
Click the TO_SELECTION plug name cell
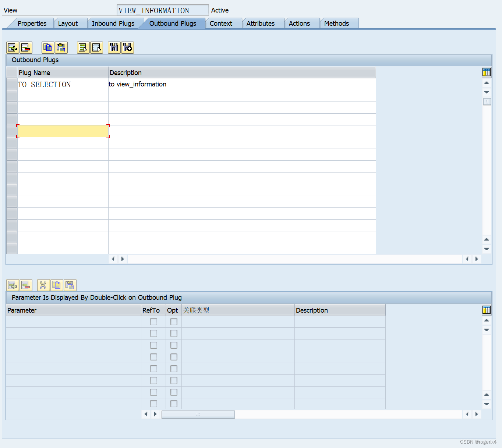coord(63,84)
